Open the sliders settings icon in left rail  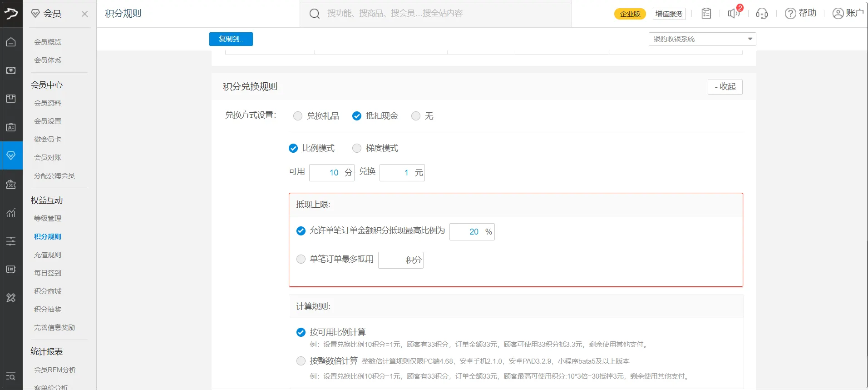(11, 241)
